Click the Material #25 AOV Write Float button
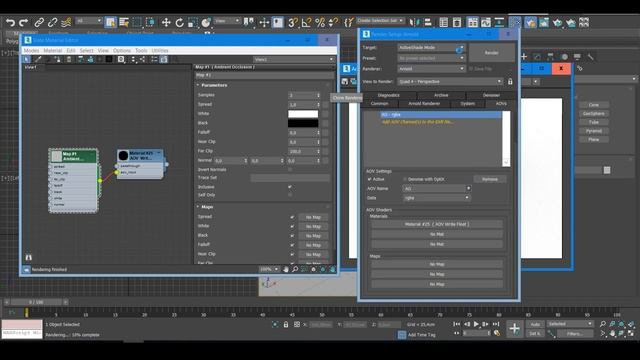The height and width of the screenshot is (360, 640). pyautogui.click(x=437, y=224)
